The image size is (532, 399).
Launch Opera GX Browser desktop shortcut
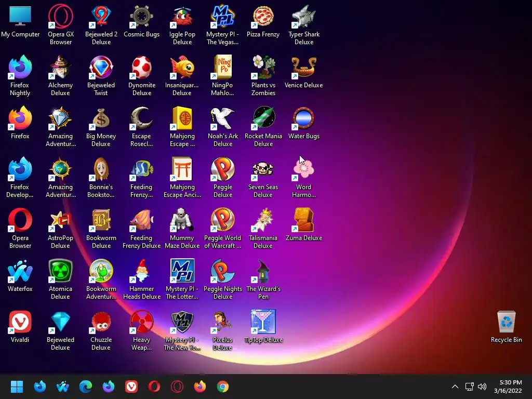coord(61,17)
